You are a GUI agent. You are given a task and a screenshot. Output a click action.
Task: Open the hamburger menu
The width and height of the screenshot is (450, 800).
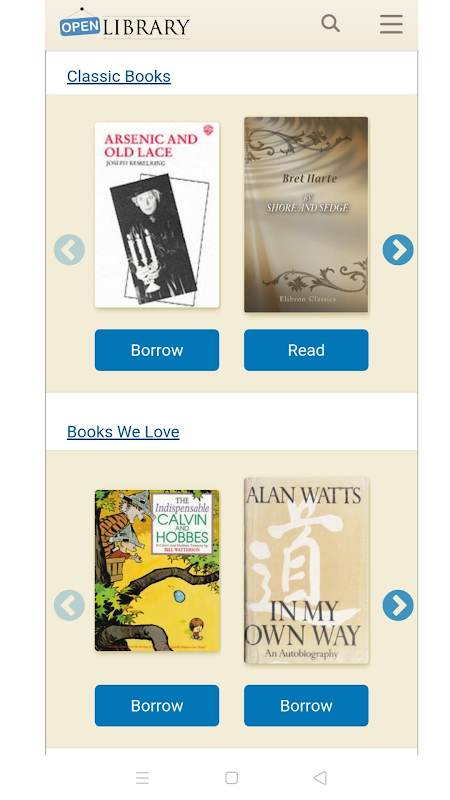click(391, 24)
